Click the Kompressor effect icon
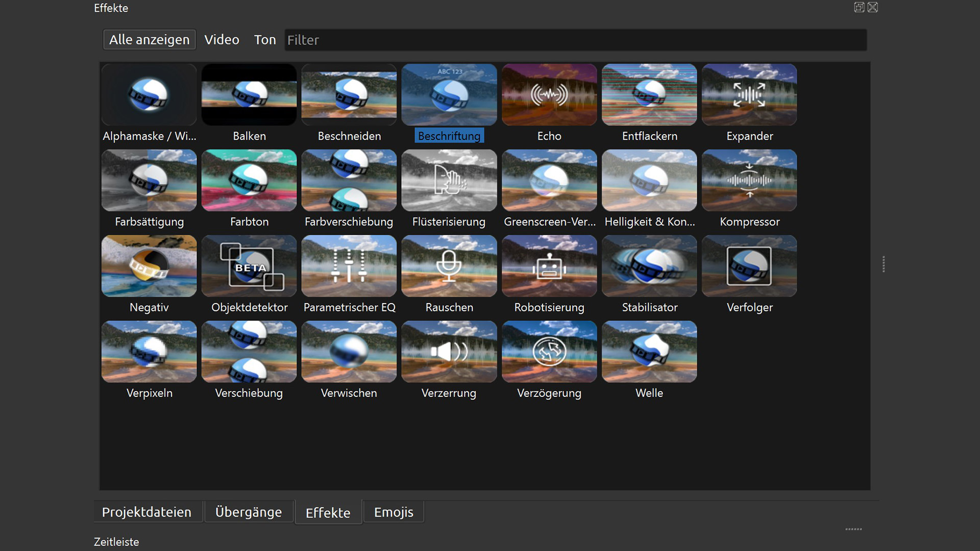Screen dimensions: 980x551 point(749,181)
